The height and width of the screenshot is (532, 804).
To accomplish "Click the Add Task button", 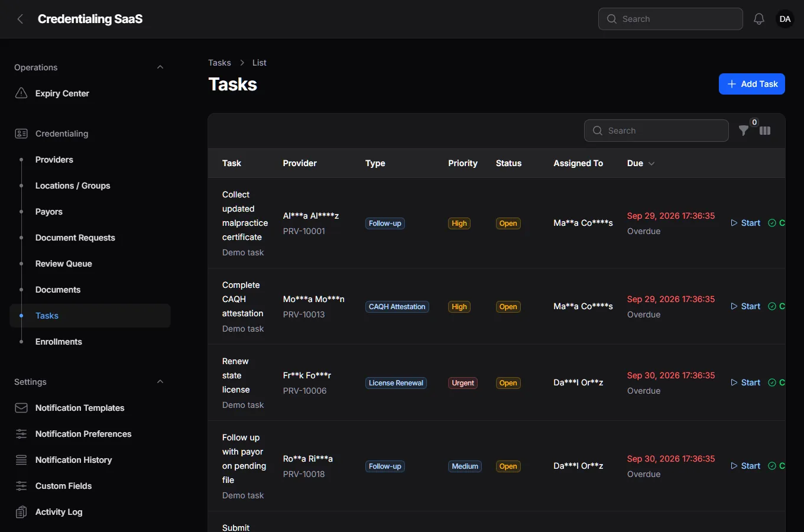I will click(752, 84).
